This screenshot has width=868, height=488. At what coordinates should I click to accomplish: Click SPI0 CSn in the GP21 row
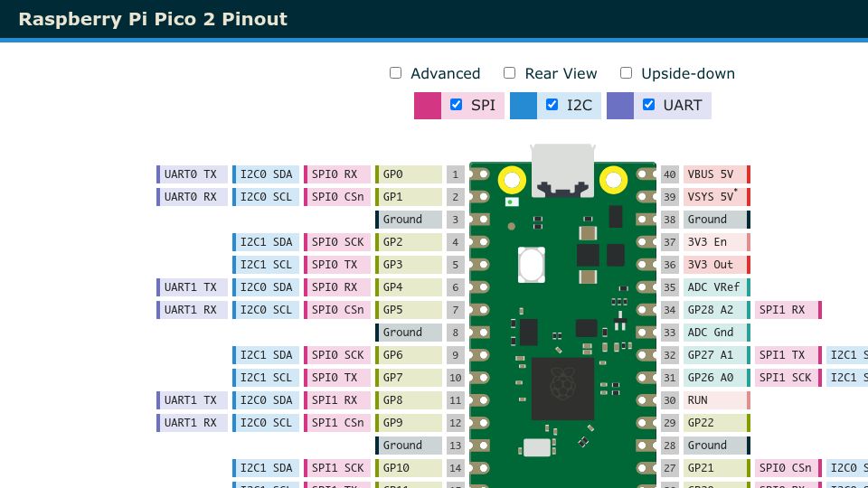pos(788,468)
